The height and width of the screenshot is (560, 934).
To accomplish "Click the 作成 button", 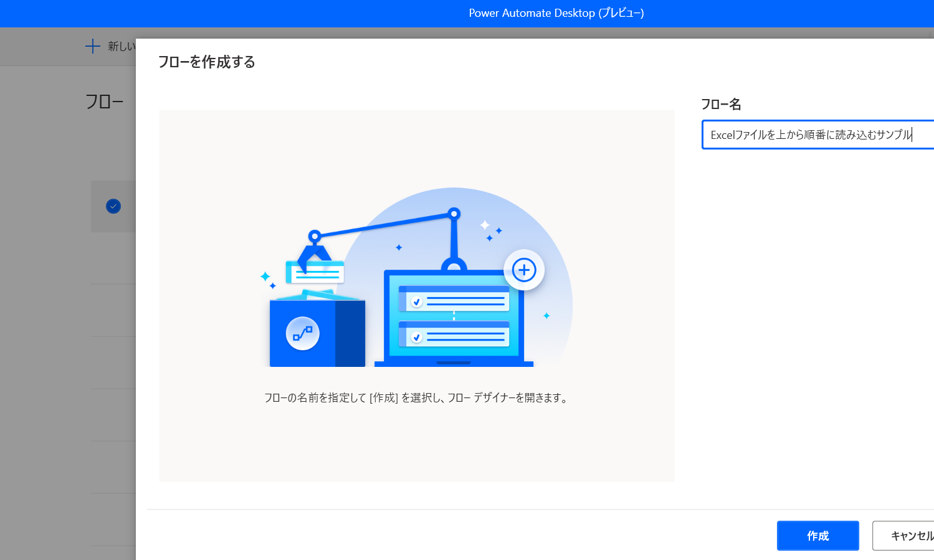I will pyautogui.click(x=817, y=536).
